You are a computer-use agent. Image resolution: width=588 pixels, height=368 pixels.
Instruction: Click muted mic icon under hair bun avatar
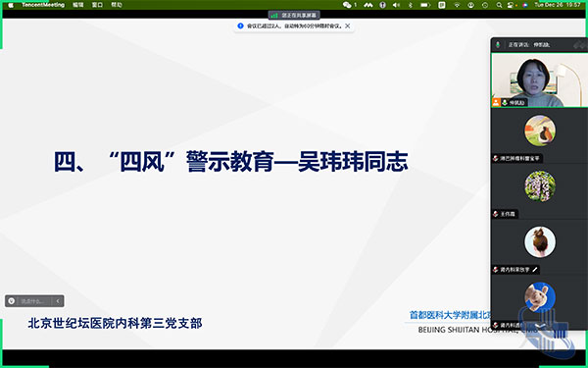[496, 270]
